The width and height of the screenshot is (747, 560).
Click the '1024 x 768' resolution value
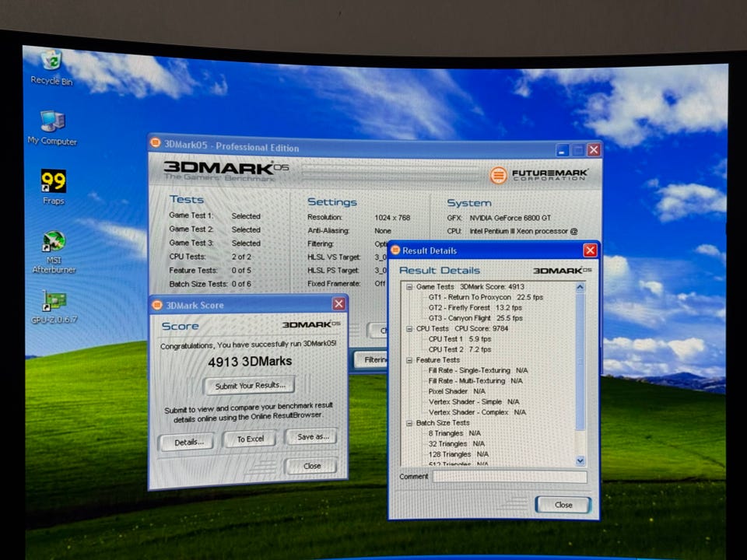click(x=392, y=218)
